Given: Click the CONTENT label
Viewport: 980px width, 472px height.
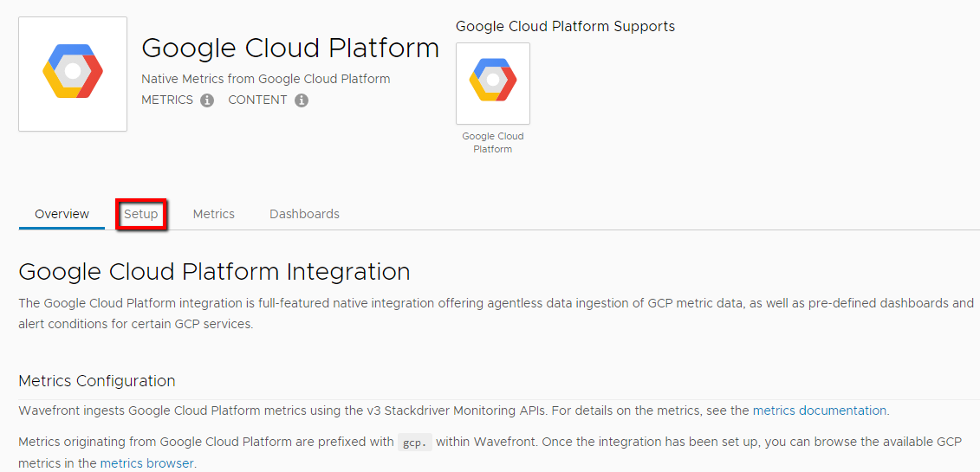Looking at the screenshot, I should 257,100.
